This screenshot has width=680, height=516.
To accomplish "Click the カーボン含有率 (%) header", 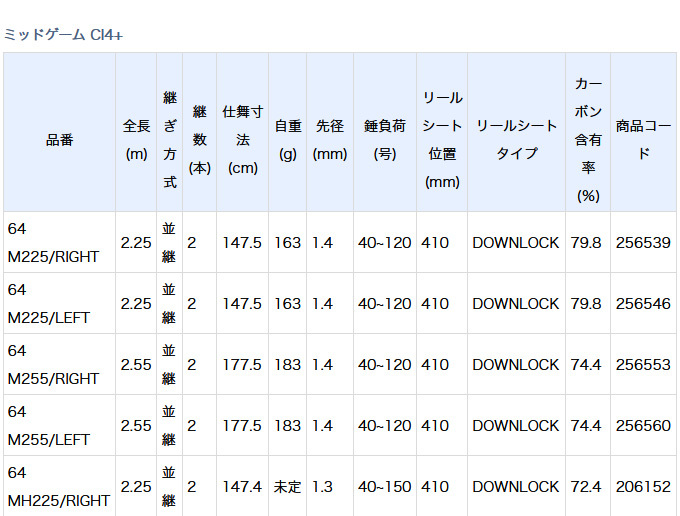I will 588,140.
